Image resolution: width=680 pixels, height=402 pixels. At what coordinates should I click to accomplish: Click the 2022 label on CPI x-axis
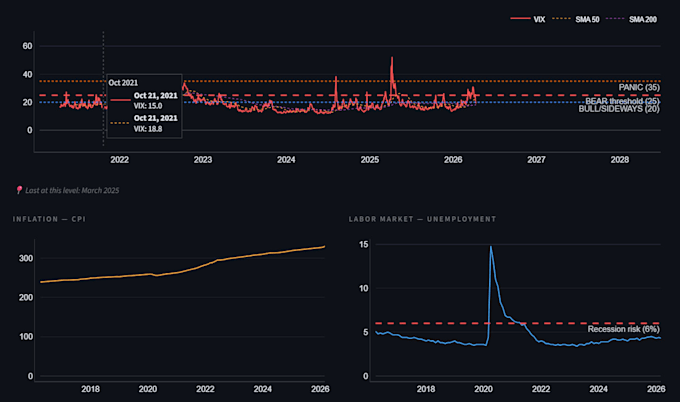[x=205, y=389]
